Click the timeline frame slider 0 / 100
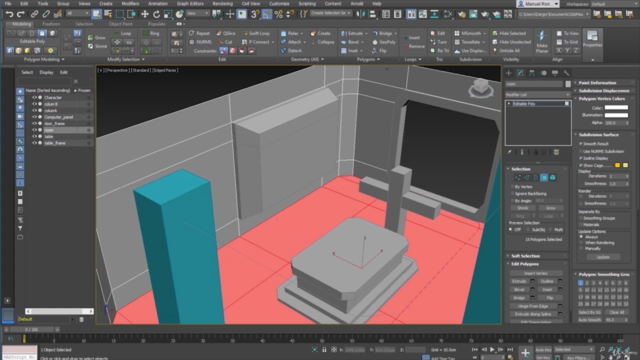 32,329
